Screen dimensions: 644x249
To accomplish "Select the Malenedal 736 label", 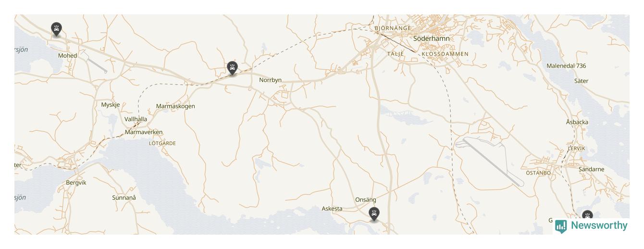I will [x=566, y=66].
